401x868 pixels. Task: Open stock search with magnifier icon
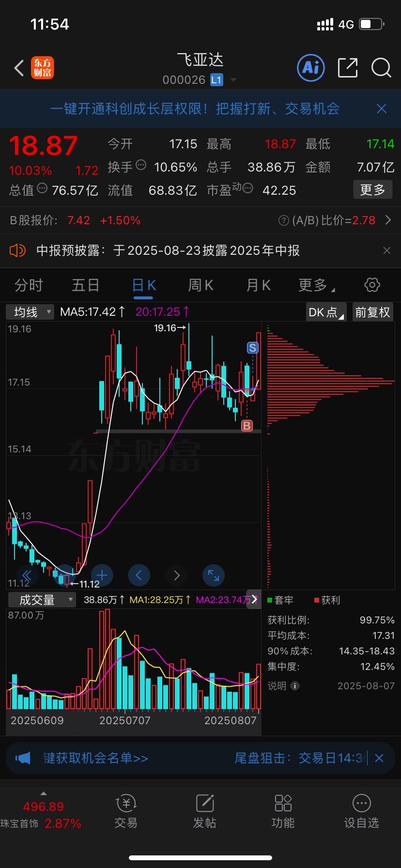pyautogui.click(x=381, y=68)
